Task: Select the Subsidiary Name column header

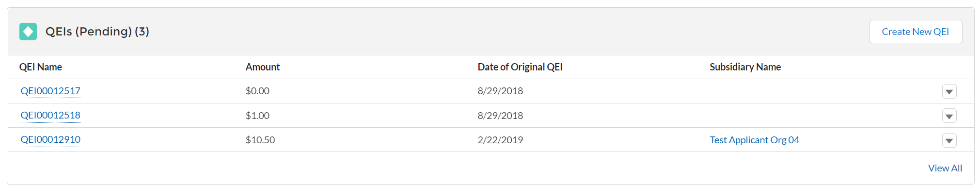Action: click(745, 67)
